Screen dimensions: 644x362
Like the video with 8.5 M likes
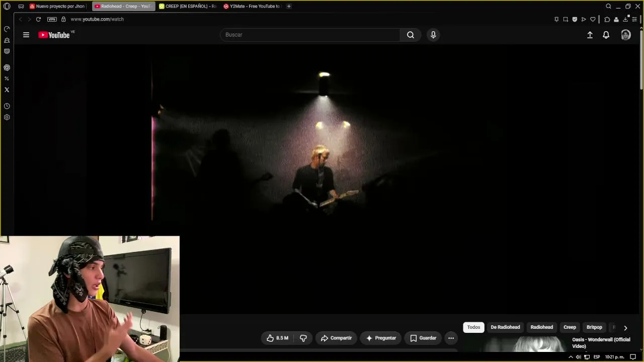pos(277,338)
